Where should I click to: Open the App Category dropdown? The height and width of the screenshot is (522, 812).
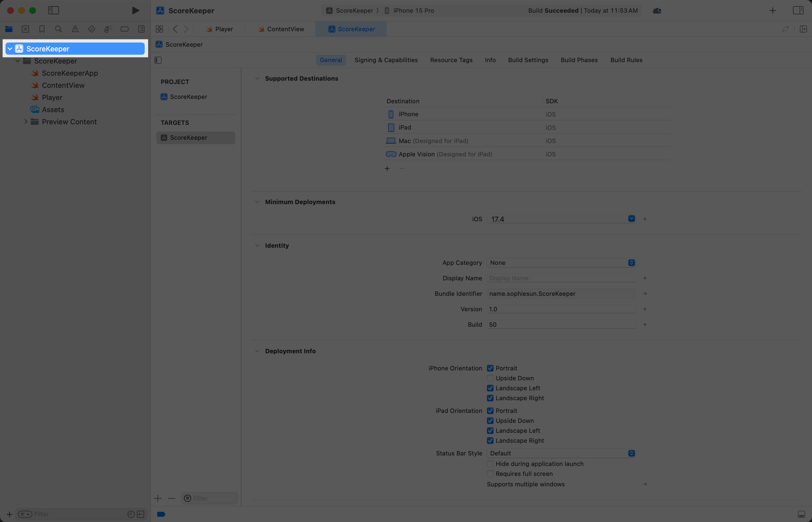[561, 263]
